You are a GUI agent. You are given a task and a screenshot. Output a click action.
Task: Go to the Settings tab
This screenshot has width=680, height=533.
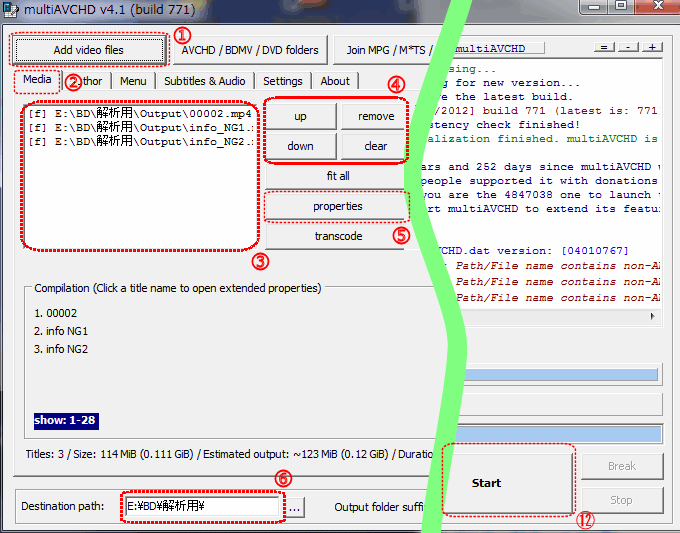click(283, 81)
